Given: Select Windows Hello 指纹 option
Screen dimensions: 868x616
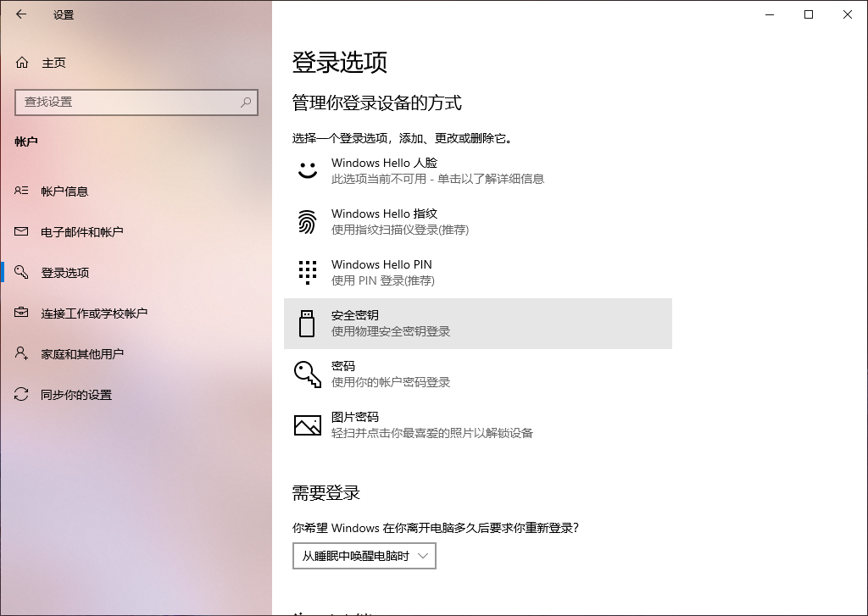Looking at the screenshot, I should point(478,221).
